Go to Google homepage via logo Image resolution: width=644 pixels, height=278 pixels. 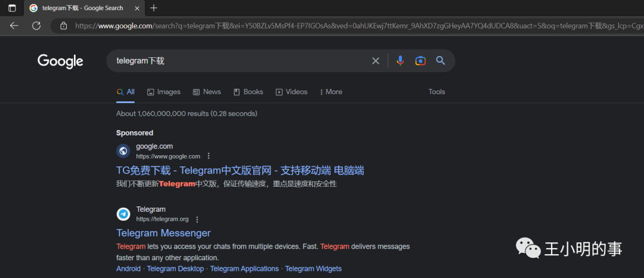(x=60, y=61)
